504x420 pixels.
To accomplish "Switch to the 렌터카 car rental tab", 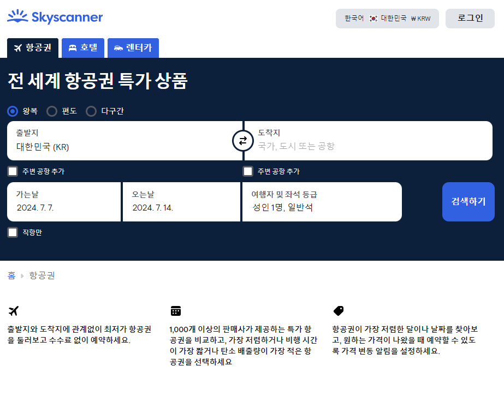I will [x=133, y=48].
